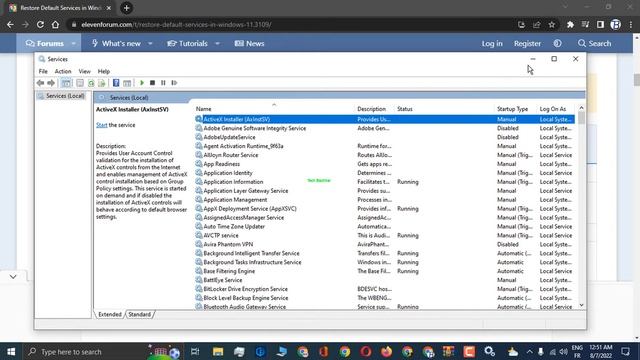This screenshot has width=640, height=360.
Task: Select the Application Management row
Action: point(384,200)
